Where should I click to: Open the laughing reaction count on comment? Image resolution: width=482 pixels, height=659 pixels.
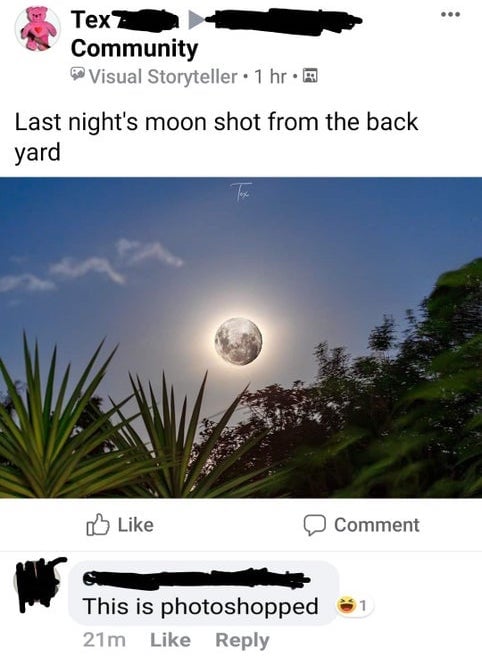pyautogui.click(x=354, y=606)
